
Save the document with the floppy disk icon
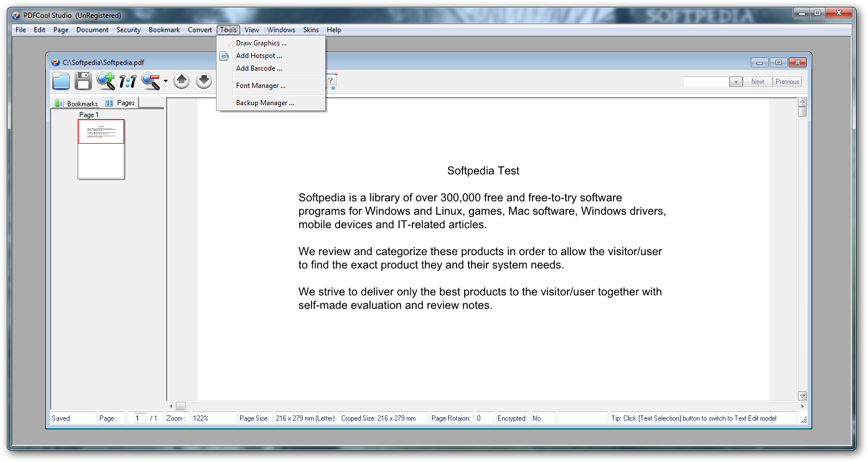83,81
